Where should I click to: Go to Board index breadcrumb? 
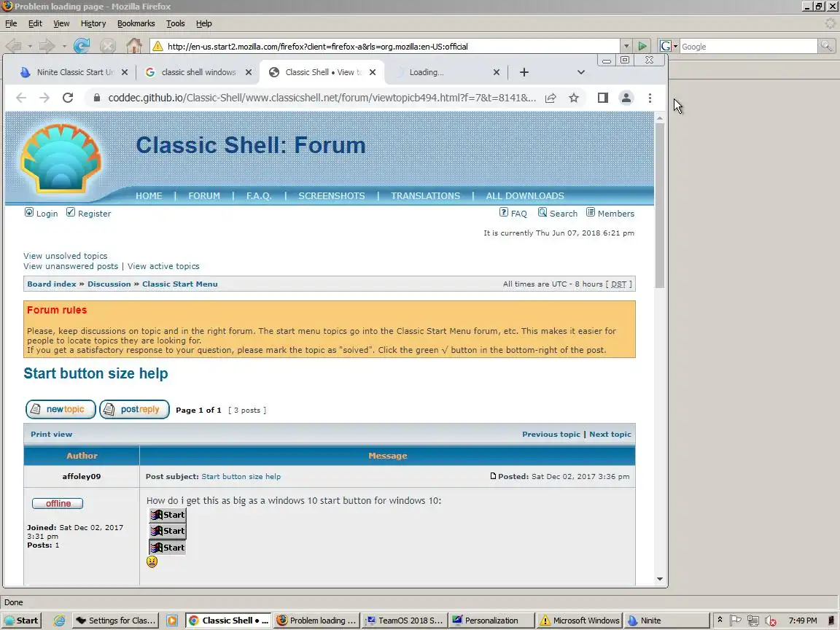coord(52,284)
